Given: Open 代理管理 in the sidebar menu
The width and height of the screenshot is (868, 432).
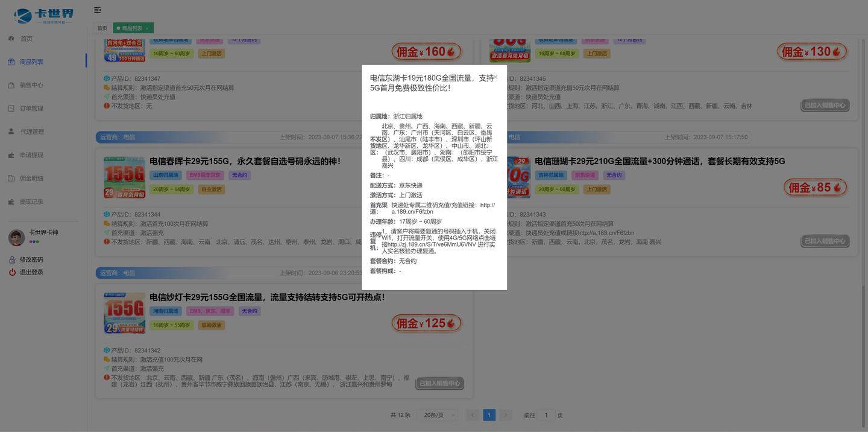Looking at the screenshot, I should click(x=31, y=132).
